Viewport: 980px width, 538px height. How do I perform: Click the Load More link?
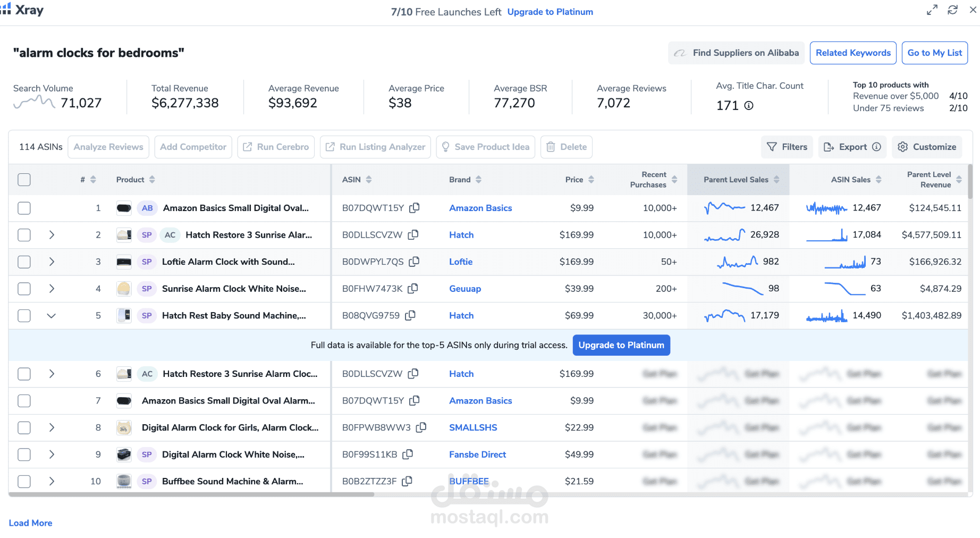30,523
